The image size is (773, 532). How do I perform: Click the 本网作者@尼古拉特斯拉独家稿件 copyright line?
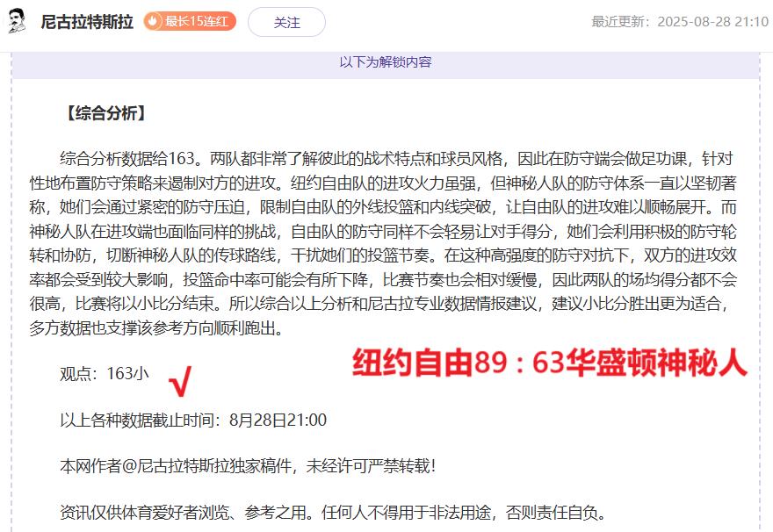point(248,466)
